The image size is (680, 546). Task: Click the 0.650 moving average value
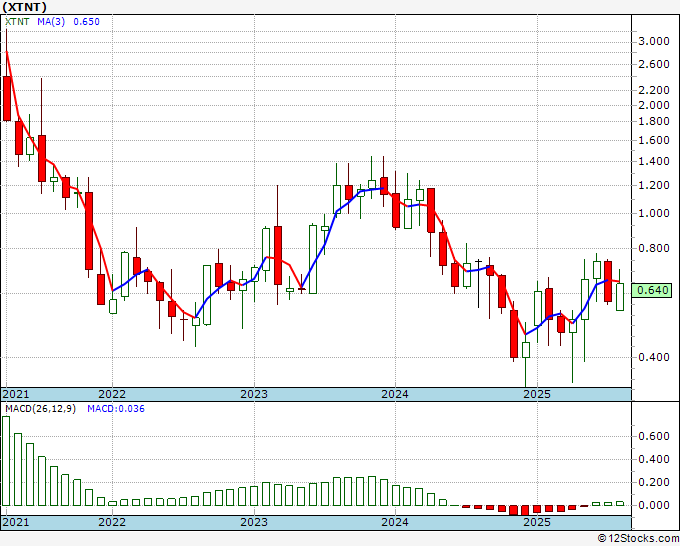(x=86, y=22)
